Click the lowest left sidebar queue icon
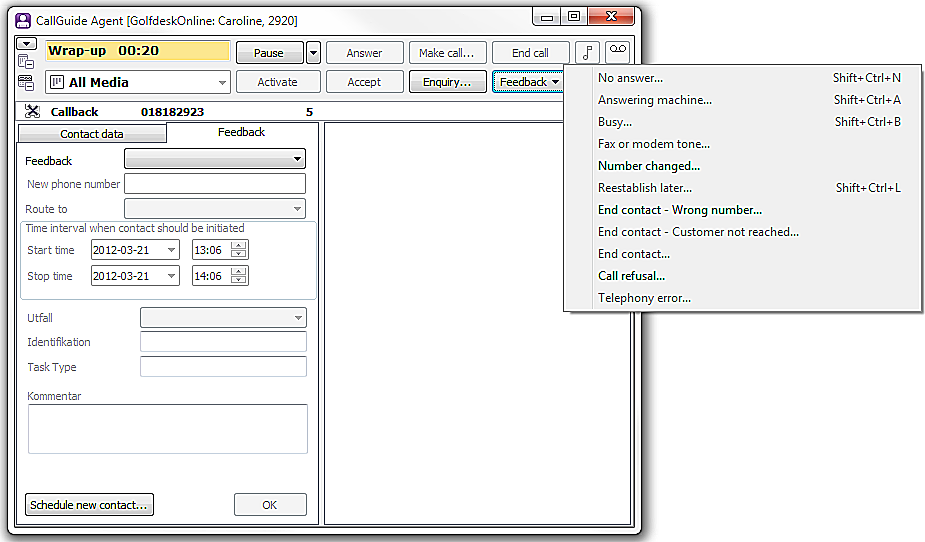 click(26, 83)
